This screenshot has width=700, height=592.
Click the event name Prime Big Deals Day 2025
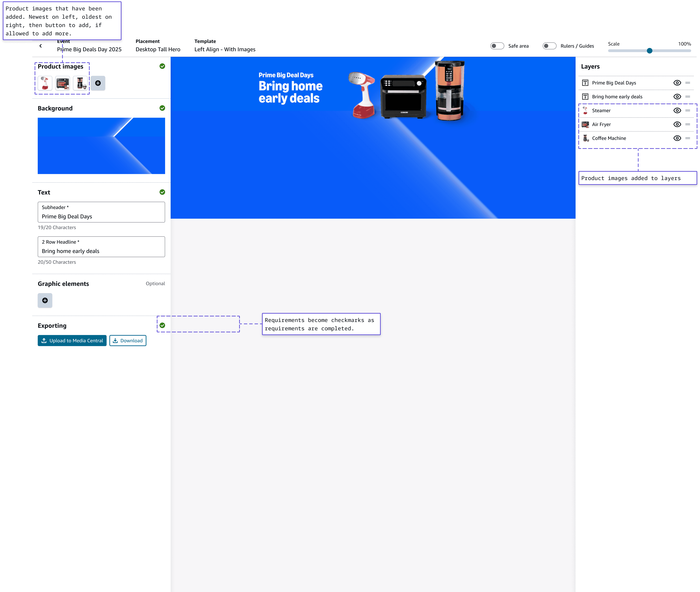click(x=89, y=49)
